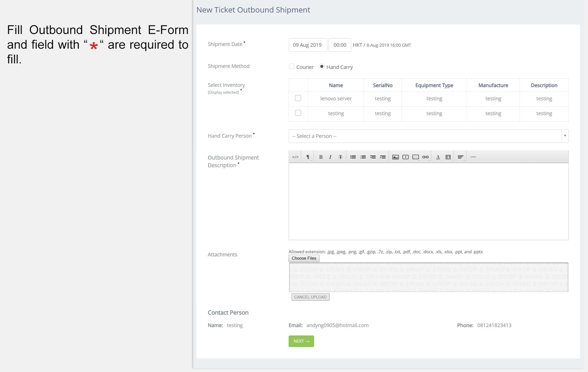
Task: Open the paragraph formatting dropdown
Action: 308,157
